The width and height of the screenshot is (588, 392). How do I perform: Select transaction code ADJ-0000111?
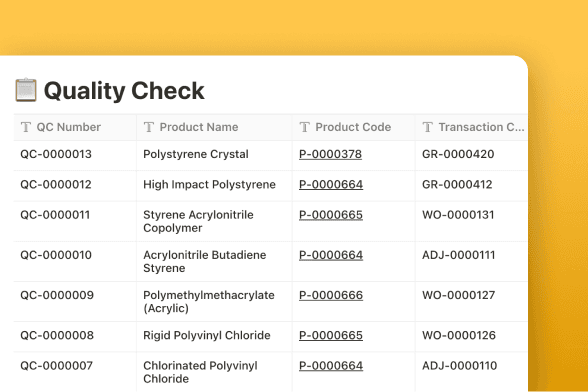click(459, 255)
